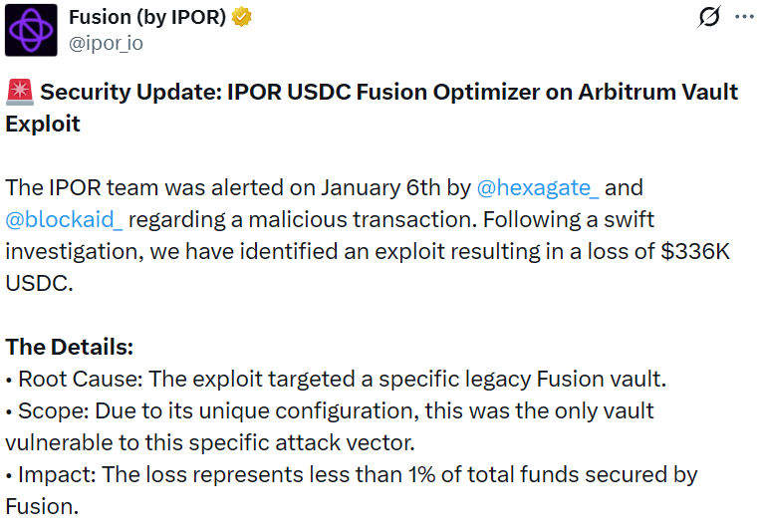
Task: Click the Impact bullet line
Action: tap(349, 474)
